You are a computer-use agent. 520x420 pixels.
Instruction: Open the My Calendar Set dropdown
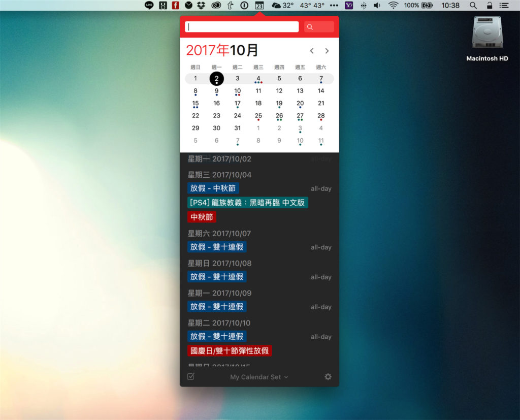[259, 377]
